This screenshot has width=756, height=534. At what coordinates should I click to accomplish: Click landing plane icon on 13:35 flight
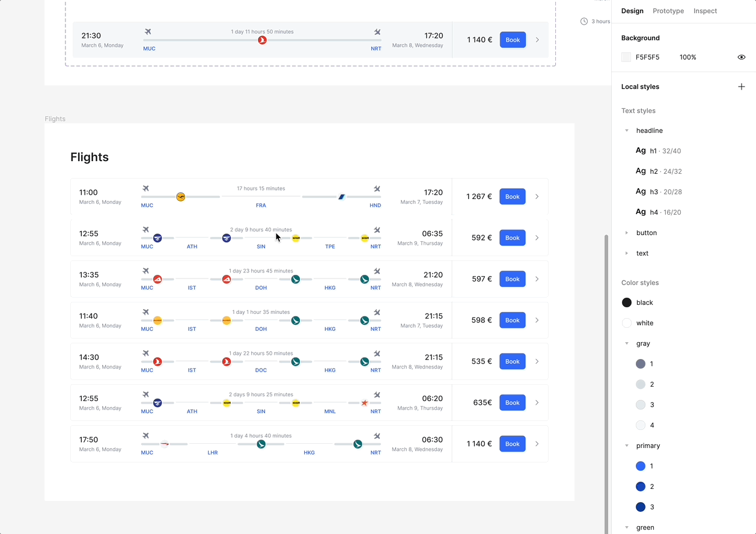(377, 271)
